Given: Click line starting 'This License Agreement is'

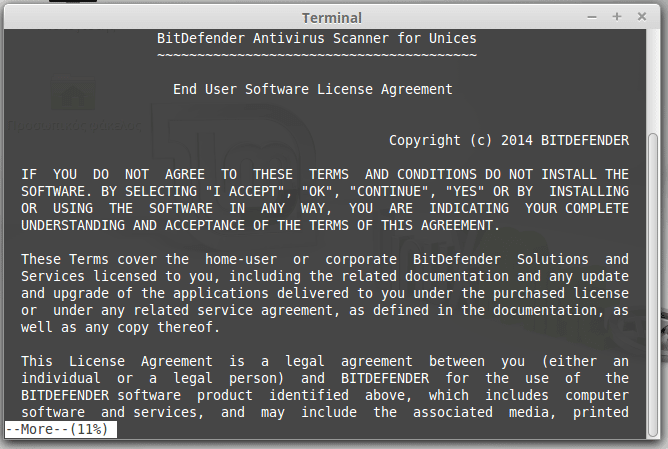Looking at the screenshot, I should pyautogui.click(x=325, y=362).
